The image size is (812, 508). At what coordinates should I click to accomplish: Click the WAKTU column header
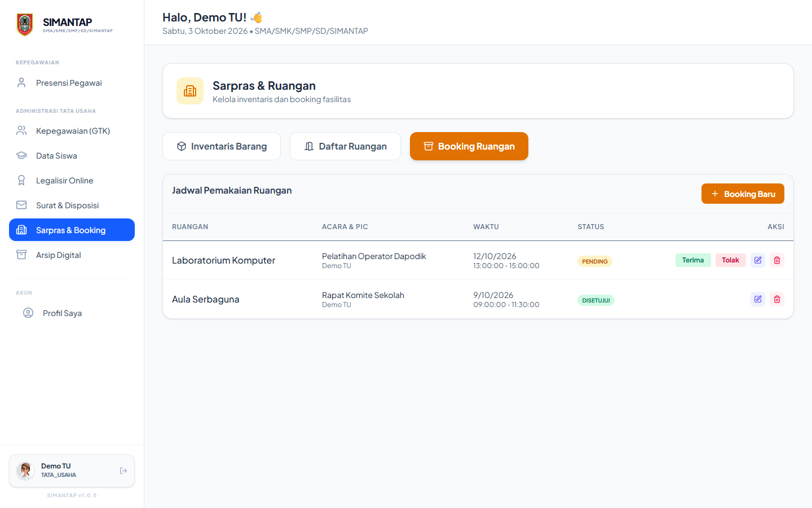486,227
